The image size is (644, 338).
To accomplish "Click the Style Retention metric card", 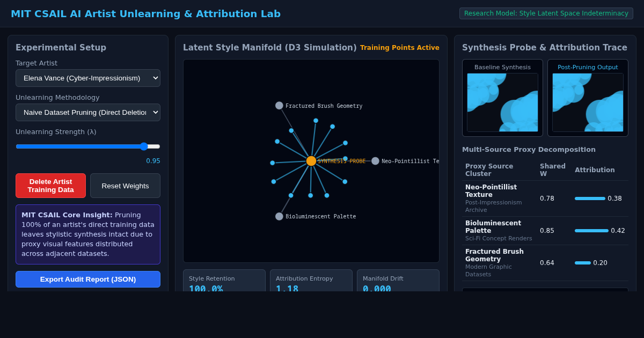I will [224, 281].
